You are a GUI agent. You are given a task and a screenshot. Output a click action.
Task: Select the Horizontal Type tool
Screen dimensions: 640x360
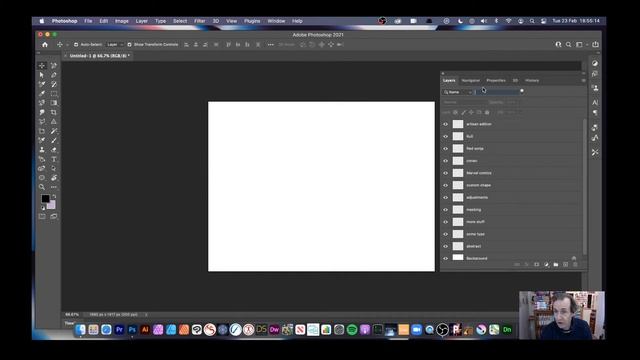pyautogui.click(x=53, y=159)
